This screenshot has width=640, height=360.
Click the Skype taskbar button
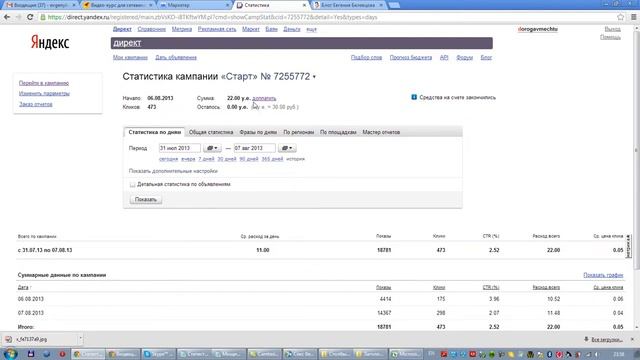(x=159, y=354)
